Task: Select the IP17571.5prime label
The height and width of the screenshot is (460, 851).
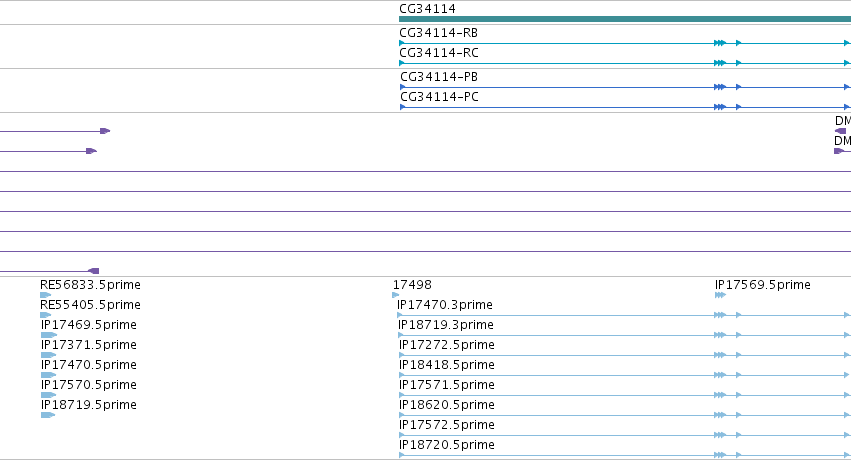Action: [447, 385]
